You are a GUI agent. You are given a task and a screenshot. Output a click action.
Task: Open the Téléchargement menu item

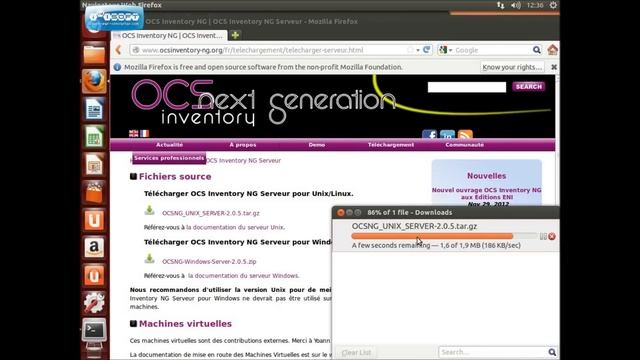[391, 144]
